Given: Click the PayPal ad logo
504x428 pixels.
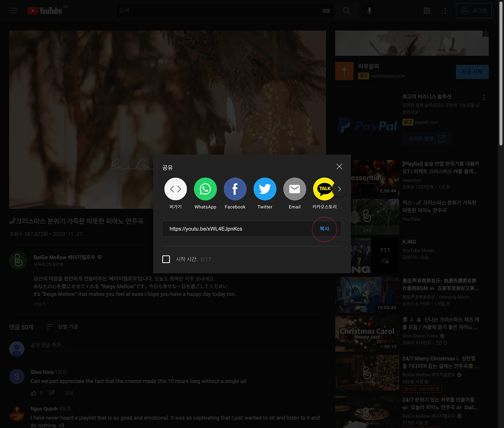Looking at the screenshot, I should 367,126.
